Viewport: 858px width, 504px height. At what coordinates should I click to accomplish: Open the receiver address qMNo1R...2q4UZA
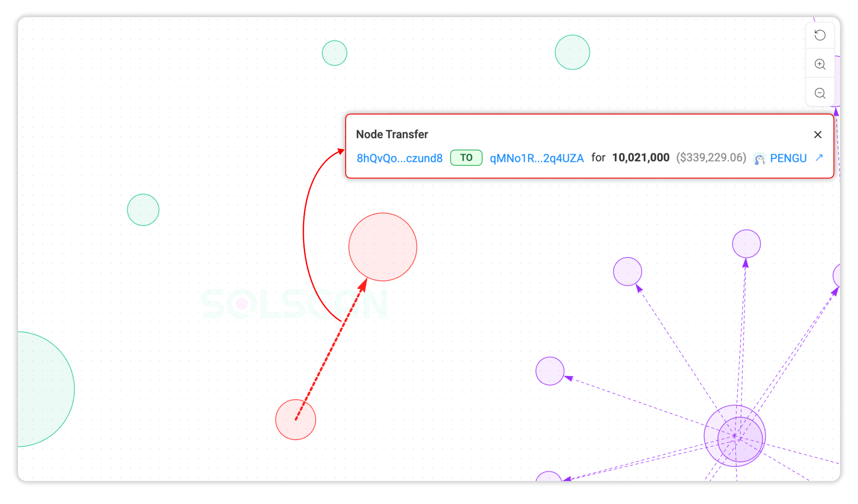tap(536, 158)
